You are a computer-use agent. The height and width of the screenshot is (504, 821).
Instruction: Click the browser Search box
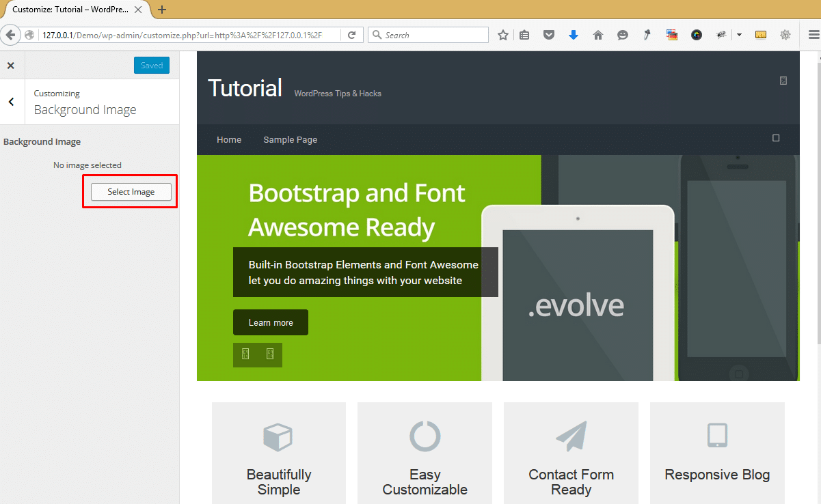point(429,35)
